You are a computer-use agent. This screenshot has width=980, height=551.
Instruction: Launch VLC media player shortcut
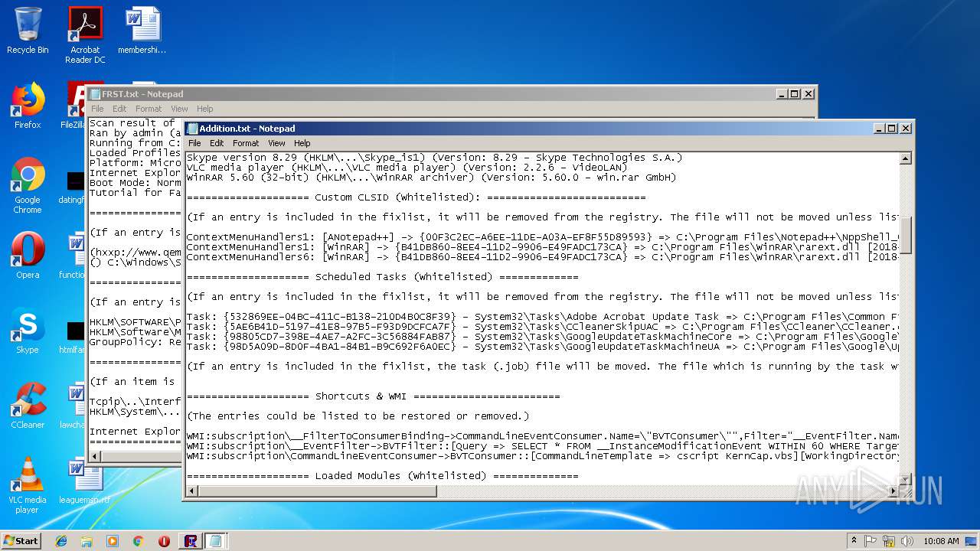(28, 484)
